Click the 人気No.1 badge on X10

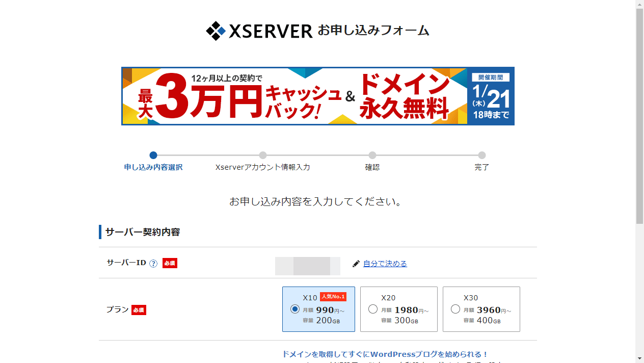(333, 297)
